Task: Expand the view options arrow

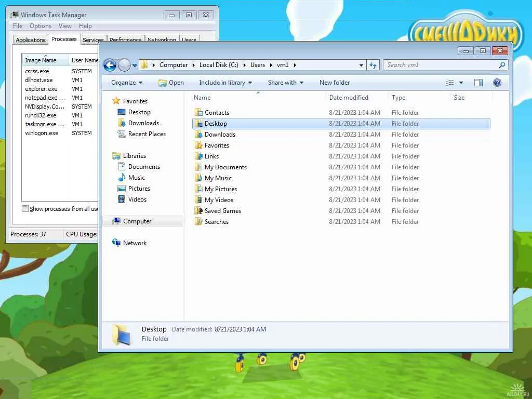Action: tap(461, 83)
